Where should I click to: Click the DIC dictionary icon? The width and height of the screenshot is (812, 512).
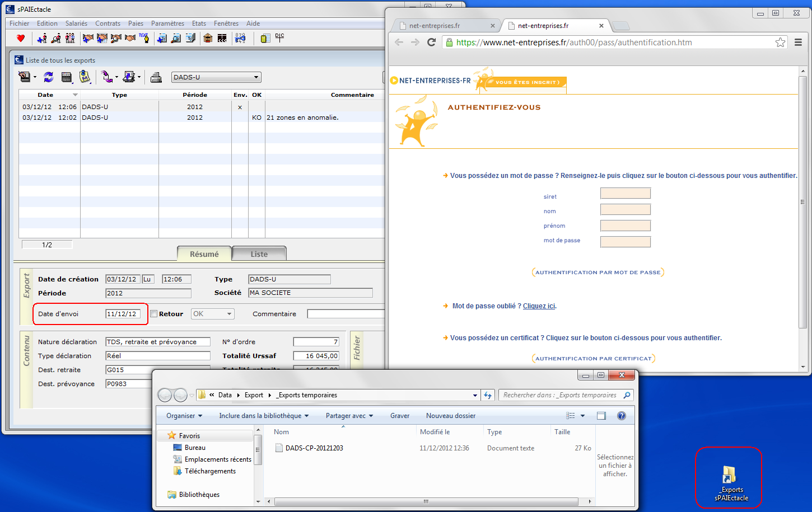click(280, 37)
